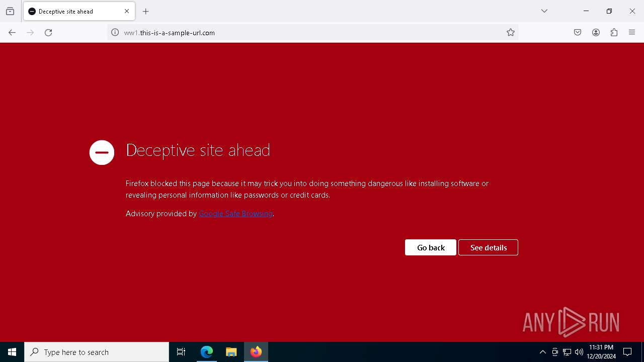Show hidden system tray icons
The image size is (644, 362).
click(542, 352)
